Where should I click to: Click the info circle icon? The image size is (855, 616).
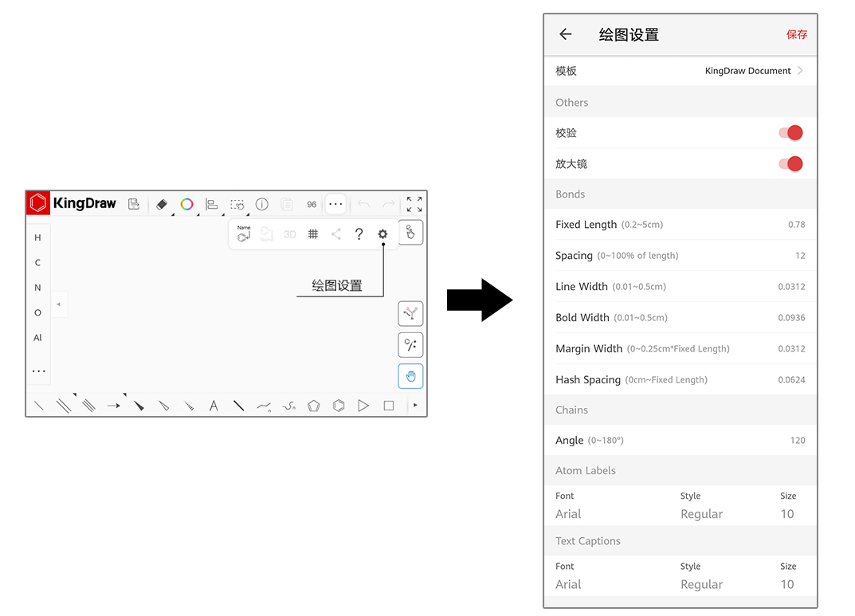point(262,205)
